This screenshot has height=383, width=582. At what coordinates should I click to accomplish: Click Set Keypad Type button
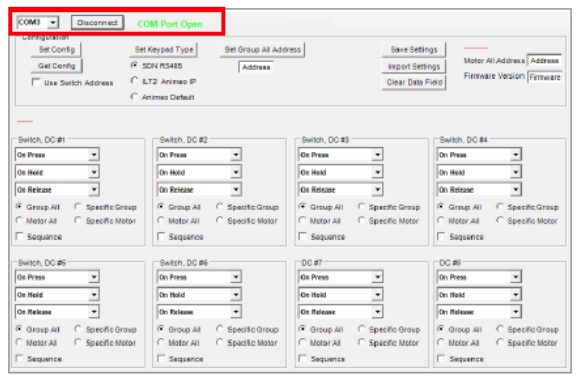pos(164,49)
